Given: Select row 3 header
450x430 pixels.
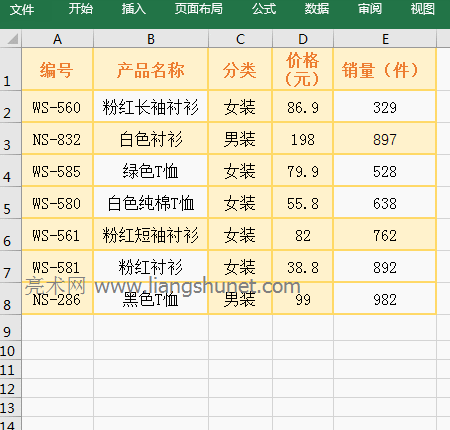Looking at the screenshot, I should coord(11,139).
